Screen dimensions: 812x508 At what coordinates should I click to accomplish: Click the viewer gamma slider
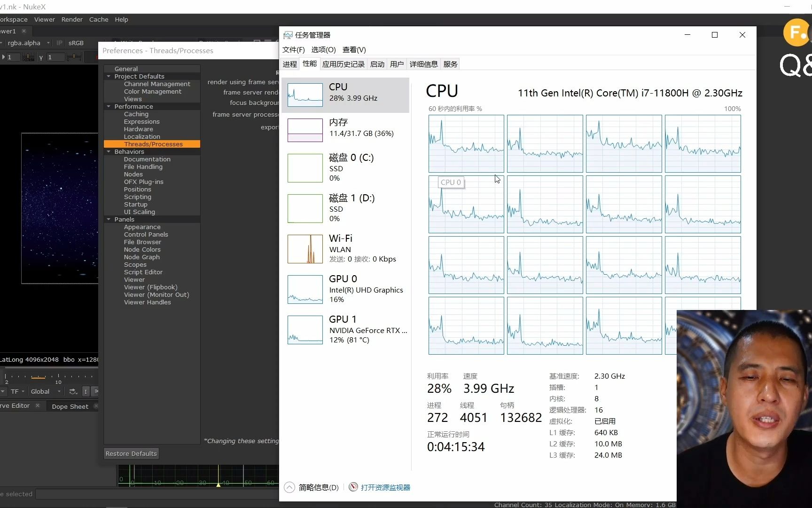(x=74, y=57)
